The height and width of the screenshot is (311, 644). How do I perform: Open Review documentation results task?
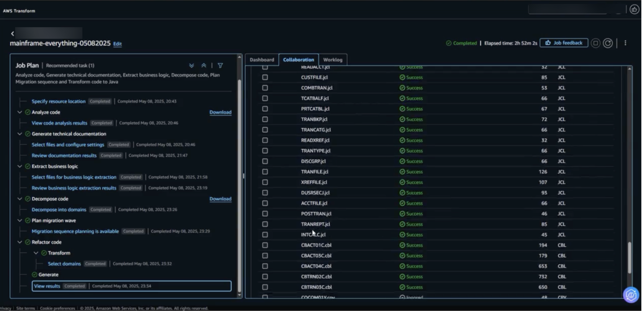tap(64, 155)
